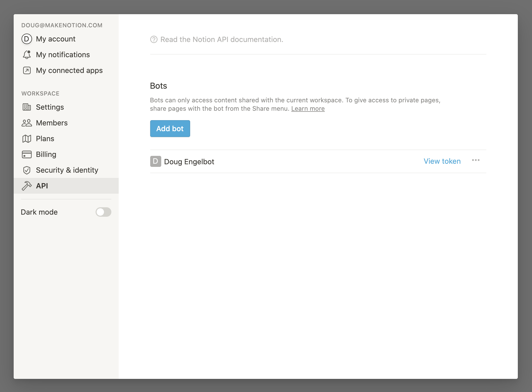
Task: Click the Settings grid icon
Action: [x=27, y=107]
